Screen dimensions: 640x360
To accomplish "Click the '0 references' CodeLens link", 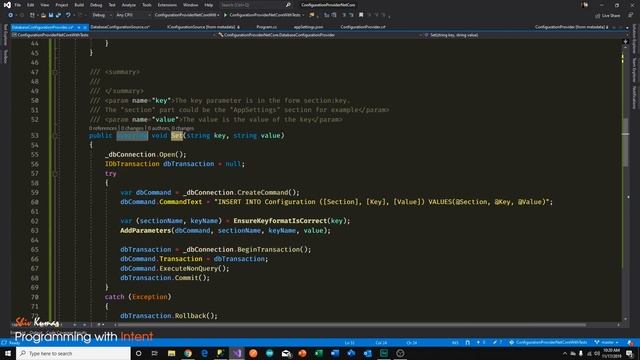I will pos(103,128).
